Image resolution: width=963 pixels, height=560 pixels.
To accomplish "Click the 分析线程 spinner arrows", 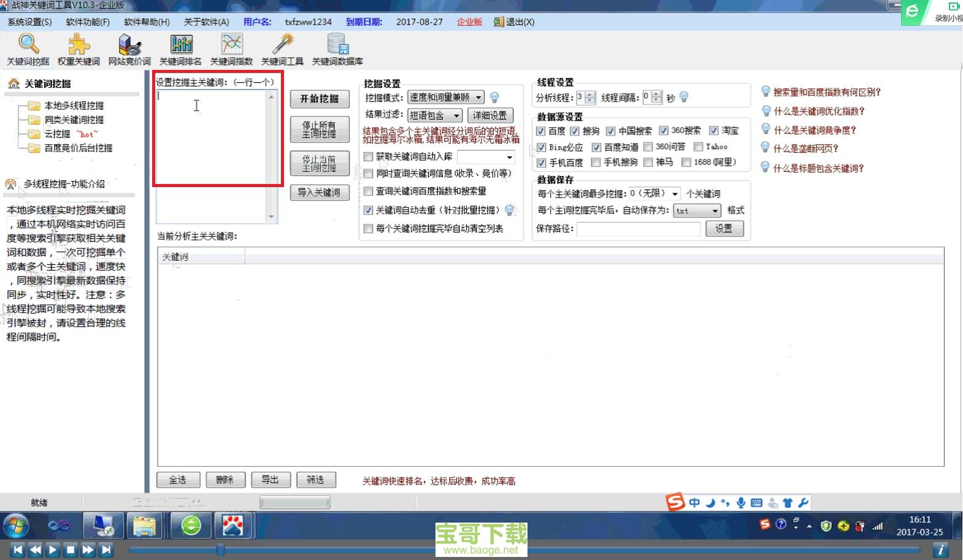I will click(x=590, y=98).
